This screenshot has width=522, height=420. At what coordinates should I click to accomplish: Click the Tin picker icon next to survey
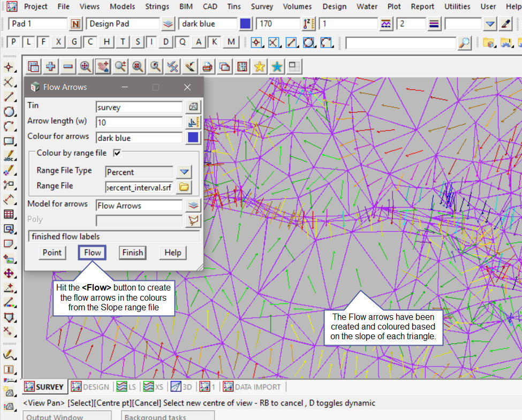[x=193, y=107]
